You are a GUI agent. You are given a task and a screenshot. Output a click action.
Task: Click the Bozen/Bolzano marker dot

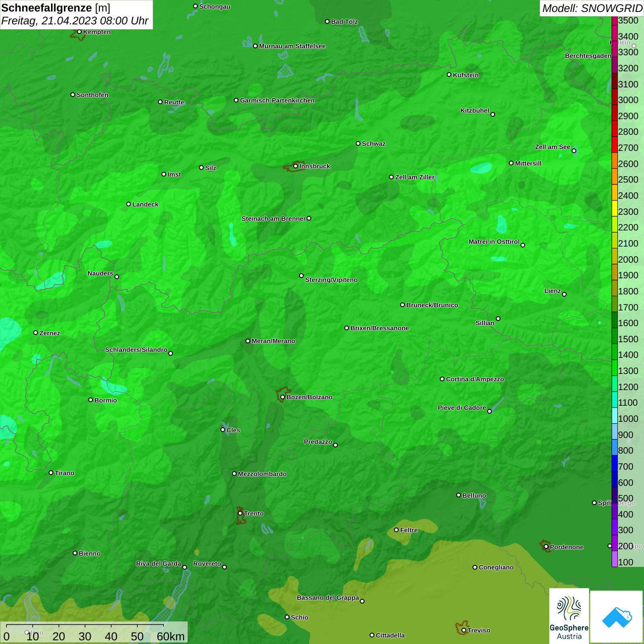[282, 397]
